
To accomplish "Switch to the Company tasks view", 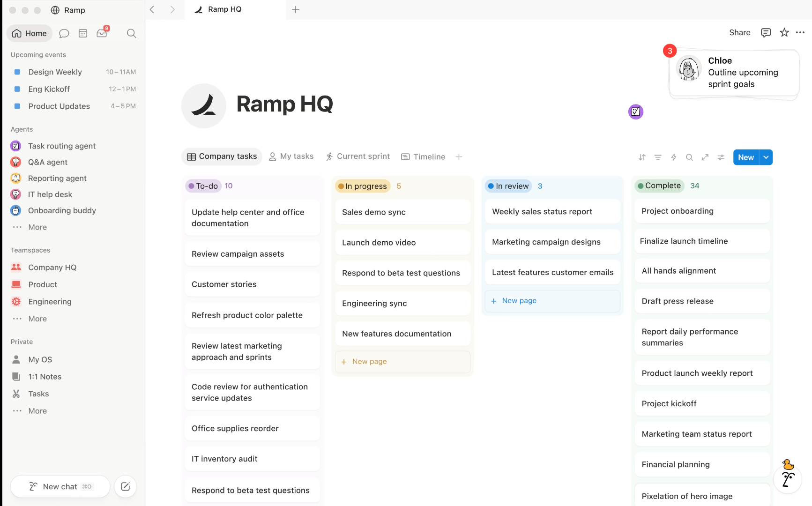I will pyautogui.click(x=222, y=156).
